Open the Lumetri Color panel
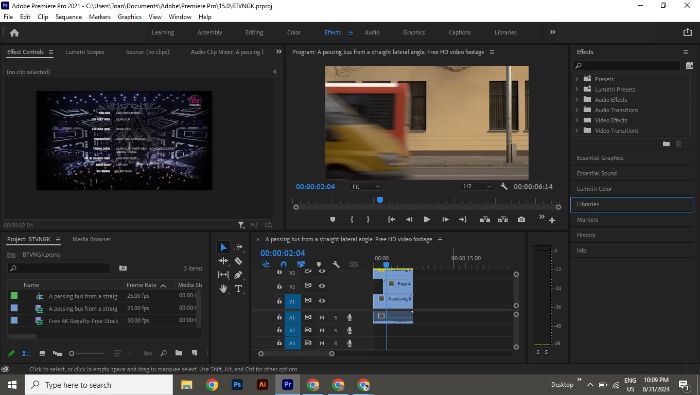This screenshot has height=395, width=700. tap(594, 189)
